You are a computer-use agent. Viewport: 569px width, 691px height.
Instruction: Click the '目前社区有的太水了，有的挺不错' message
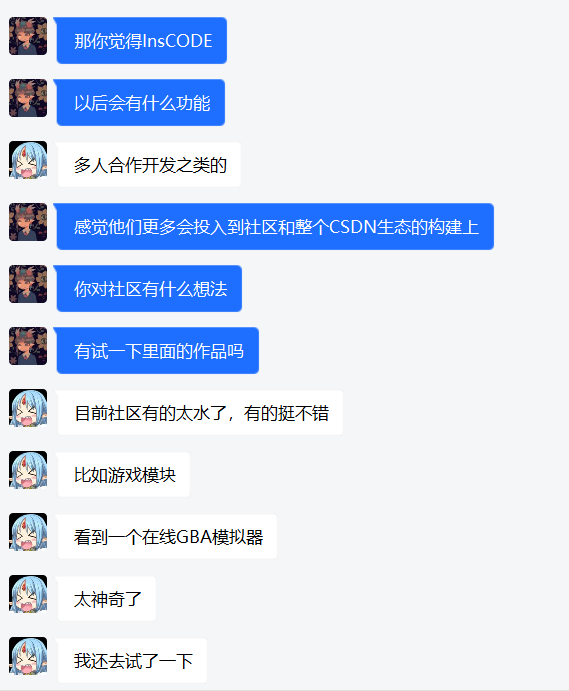[201, 413]
